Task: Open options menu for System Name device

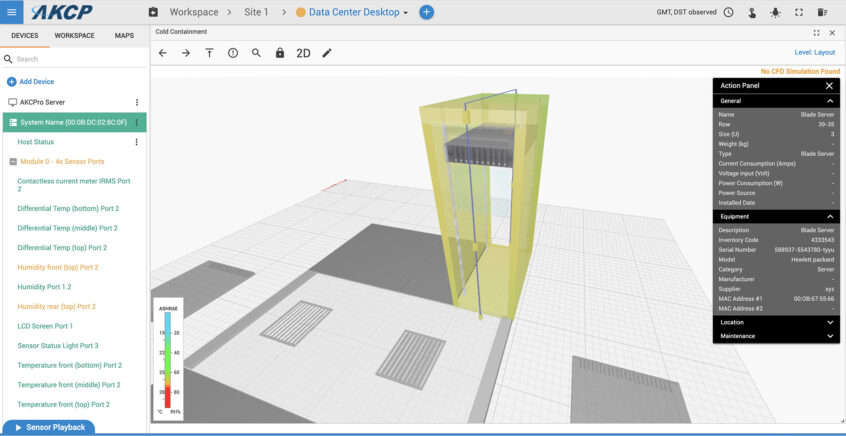Action: click(137, 122)
